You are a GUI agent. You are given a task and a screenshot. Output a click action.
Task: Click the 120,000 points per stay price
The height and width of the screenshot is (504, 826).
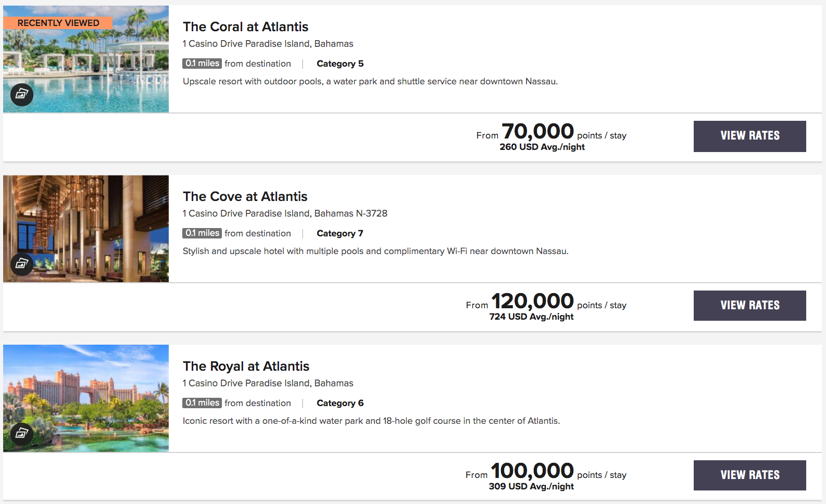point(546,301)
